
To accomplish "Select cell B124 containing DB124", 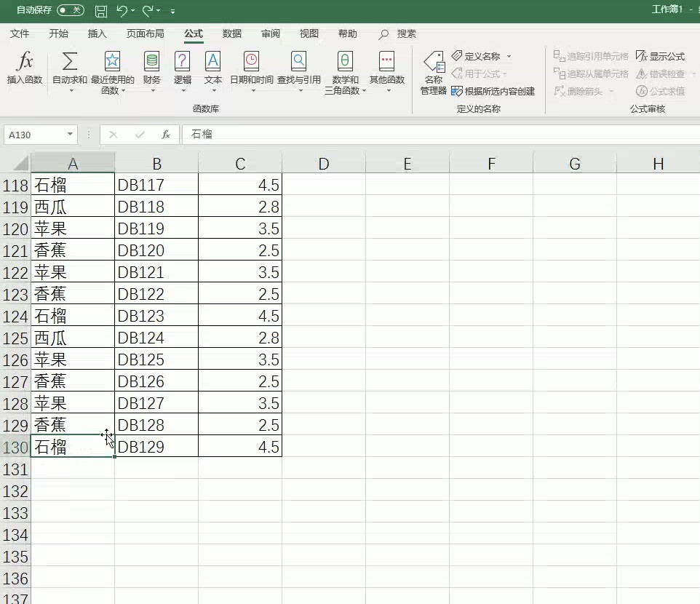I will pos(156,338).
